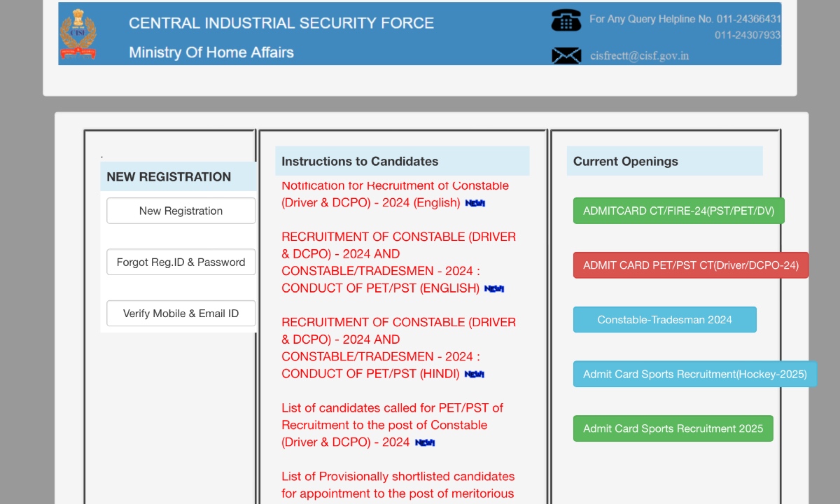This screenshot has height=504, width=840.
Task: Click the CISF emblem logo
Action: 78,34
